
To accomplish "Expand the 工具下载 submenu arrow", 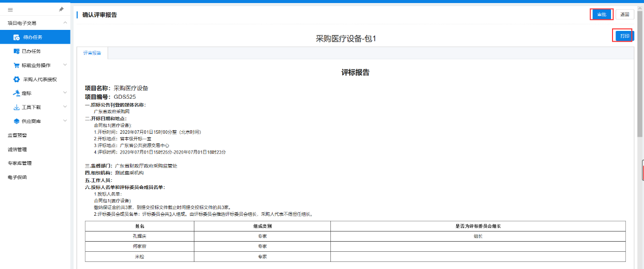I will (65, 107).
